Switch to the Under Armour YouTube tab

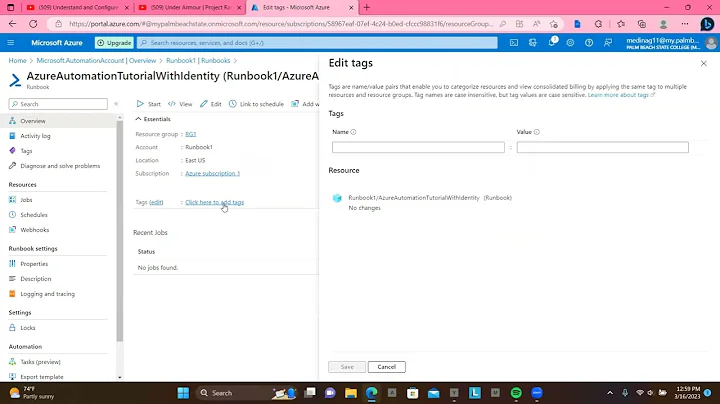coord(190,7)
